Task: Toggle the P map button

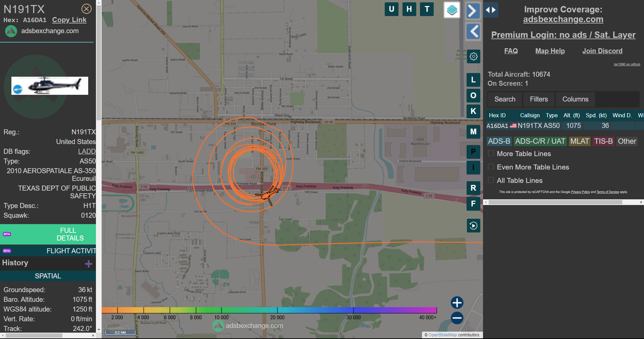Action: pyautogui.click(x=473, y=152)
